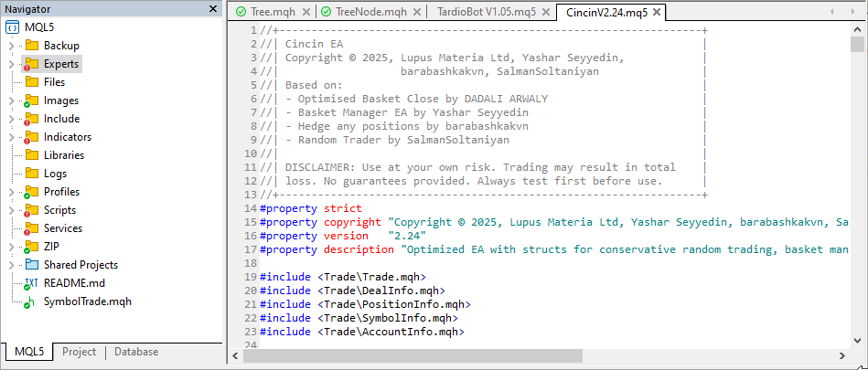Screen dimensions: 868x370
Task: Expand the Include folder
Action: [11, 119]
